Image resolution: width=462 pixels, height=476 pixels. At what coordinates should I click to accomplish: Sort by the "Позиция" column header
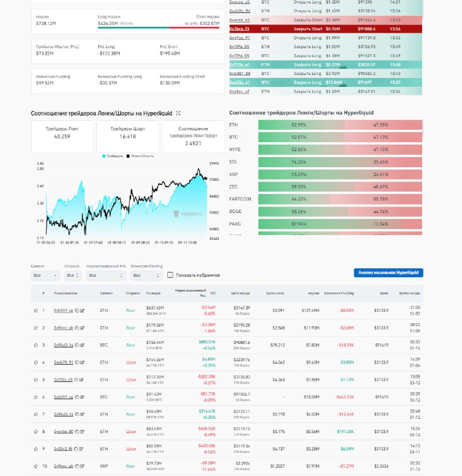(154, 293)
